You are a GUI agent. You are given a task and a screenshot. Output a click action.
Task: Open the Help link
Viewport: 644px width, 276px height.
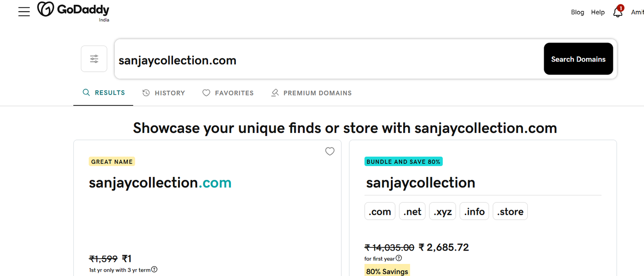(x=598, y=12)
